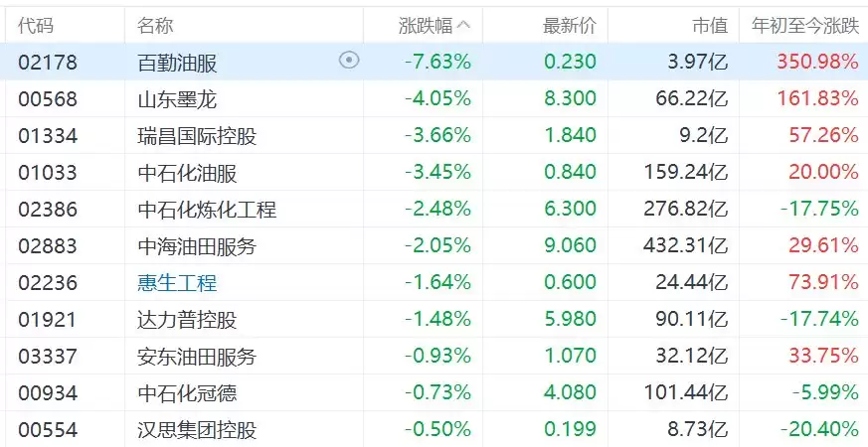Select the 瑞昌国际控股 stock name
The width and height of the screenshot is (868, 447).
pyautogui.click(x=196, y=135)
